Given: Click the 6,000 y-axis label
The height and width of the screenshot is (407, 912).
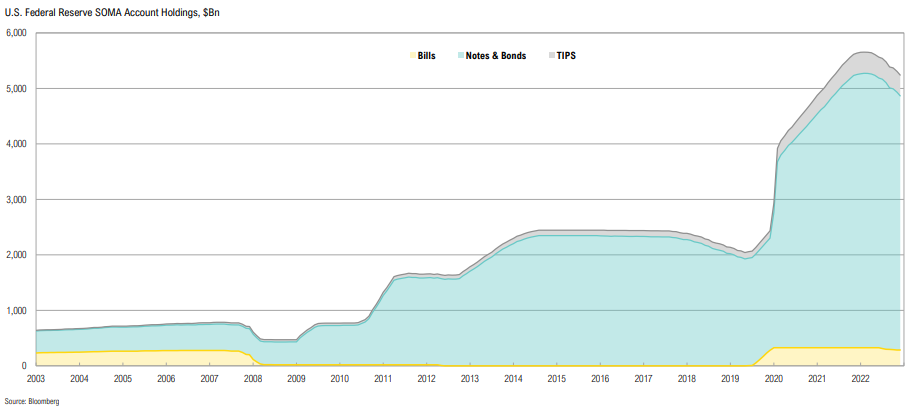Looking at the screenshot, I should coord(15,33).
